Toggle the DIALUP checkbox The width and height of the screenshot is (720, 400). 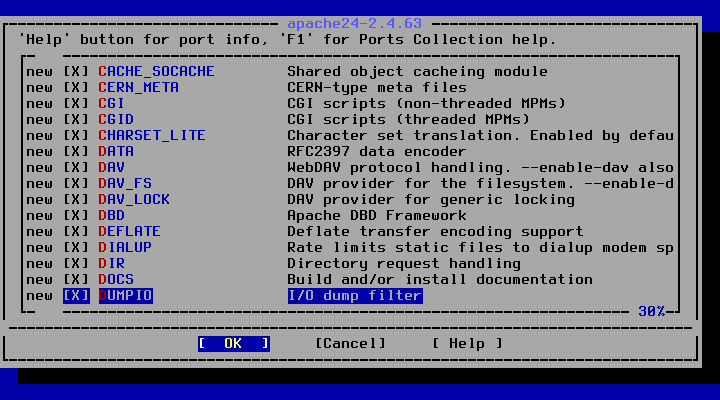(76, 248)
